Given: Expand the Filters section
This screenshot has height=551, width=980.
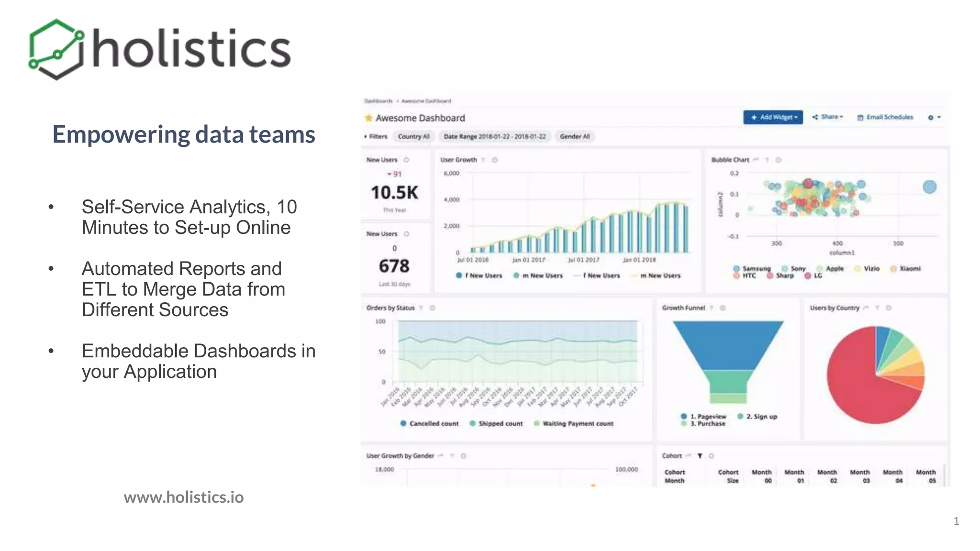Looking at the screenshot, I should (376, 137).
